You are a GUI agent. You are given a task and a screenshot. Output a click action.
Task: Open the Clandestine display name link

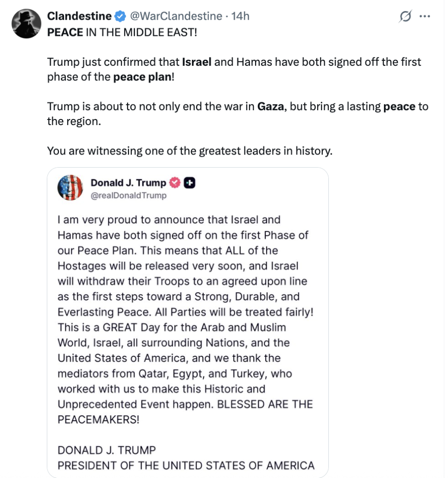pos(79,16)
